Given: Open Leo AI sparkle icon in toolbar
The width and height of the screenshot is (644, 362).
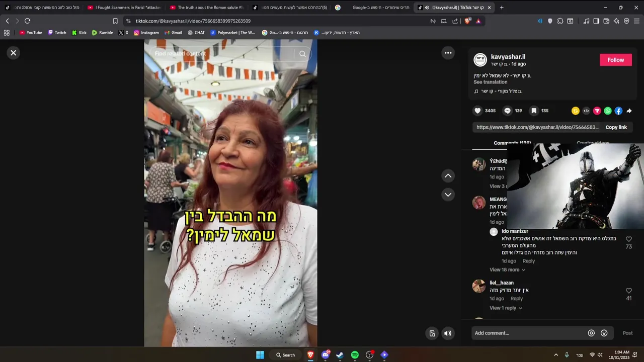Looking at the screenshot, I should tap(616, 21).
